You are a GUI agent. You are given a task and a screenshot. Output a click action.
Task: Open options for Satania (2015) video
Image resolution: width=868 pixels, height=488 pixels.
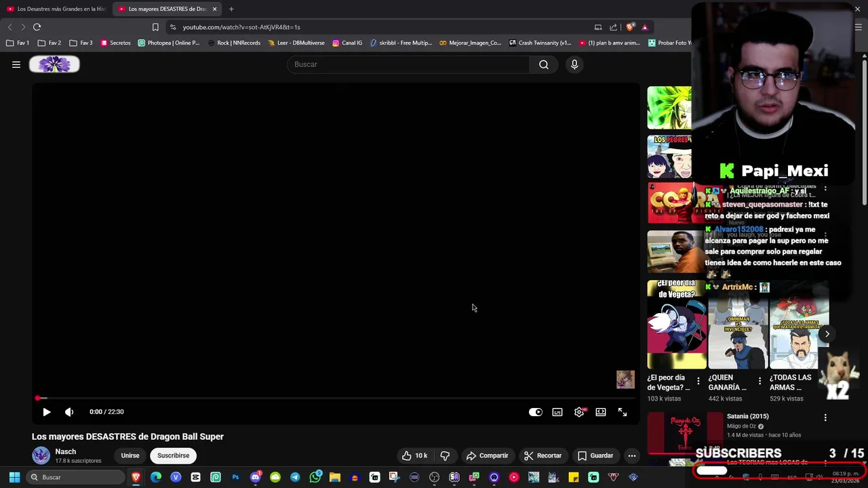coord(825,418)
